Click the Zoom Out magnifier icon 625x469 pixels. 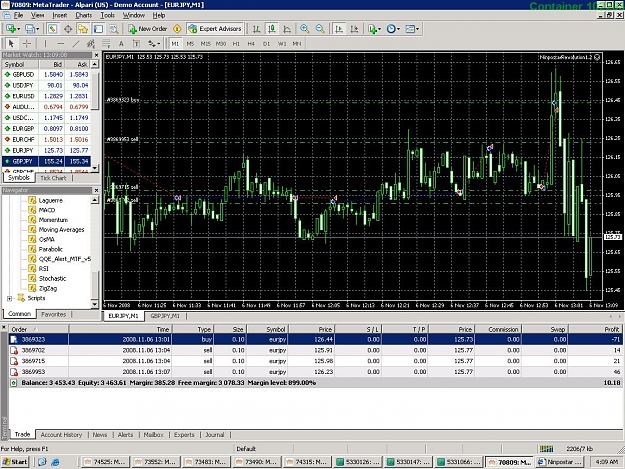click(320, 29)
